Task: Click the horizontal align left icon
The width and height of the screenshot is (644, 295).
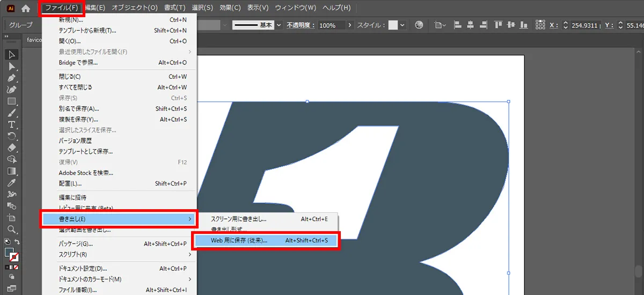Action: tap(458, 25)
